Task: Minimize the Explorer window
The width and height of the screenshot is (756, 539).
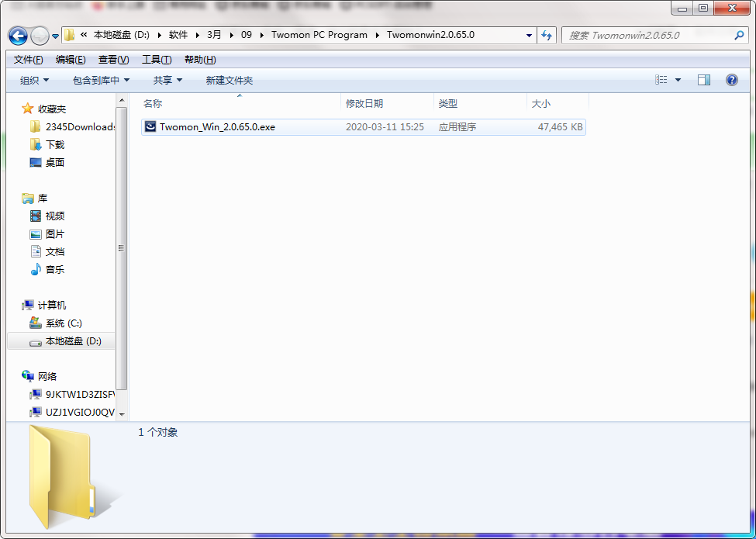Action: 683,7
